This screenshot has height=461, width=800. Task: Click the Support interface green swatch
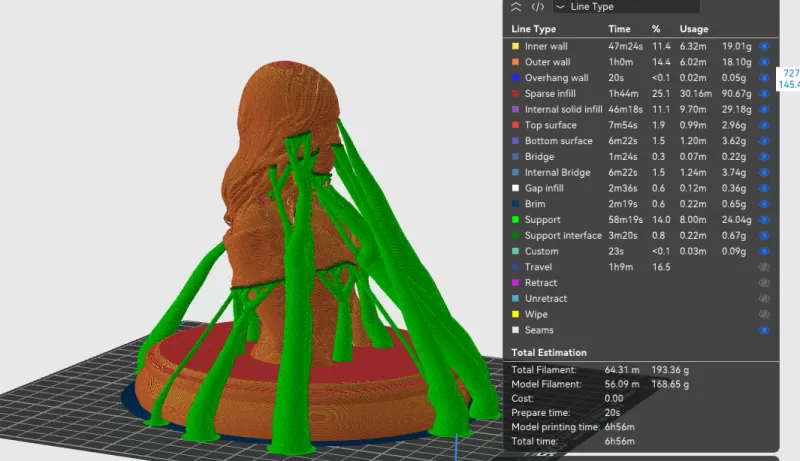515,236
